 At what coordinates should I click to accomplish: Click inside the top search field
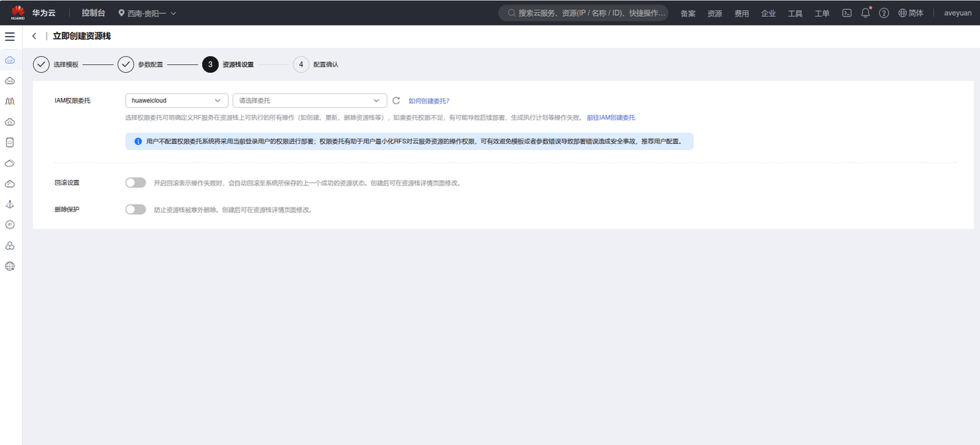pos(583,13)
